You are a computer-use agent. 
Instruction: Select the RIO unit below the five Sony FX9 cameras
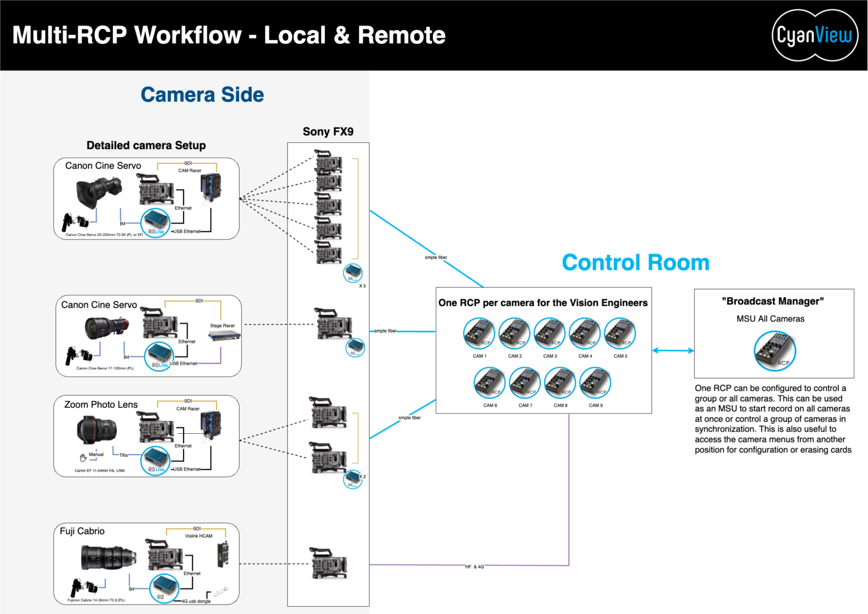352,272
